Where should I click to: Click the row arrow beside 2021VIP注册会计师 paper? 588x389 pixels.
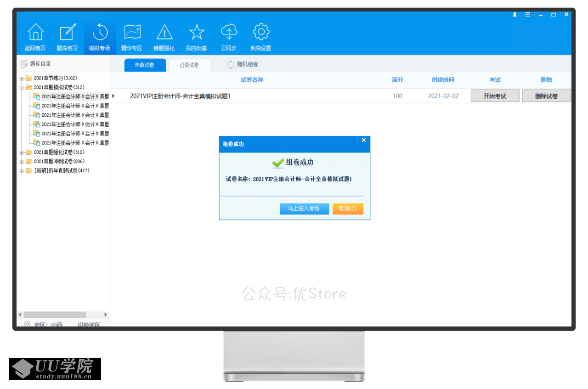[x=113, y=96]
